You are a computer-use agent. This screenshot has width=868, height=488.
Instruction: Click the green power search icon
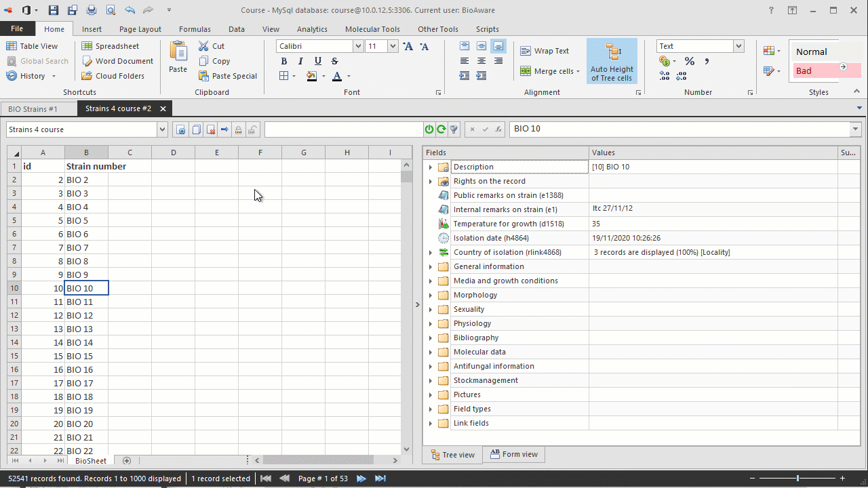click(429, 129)
